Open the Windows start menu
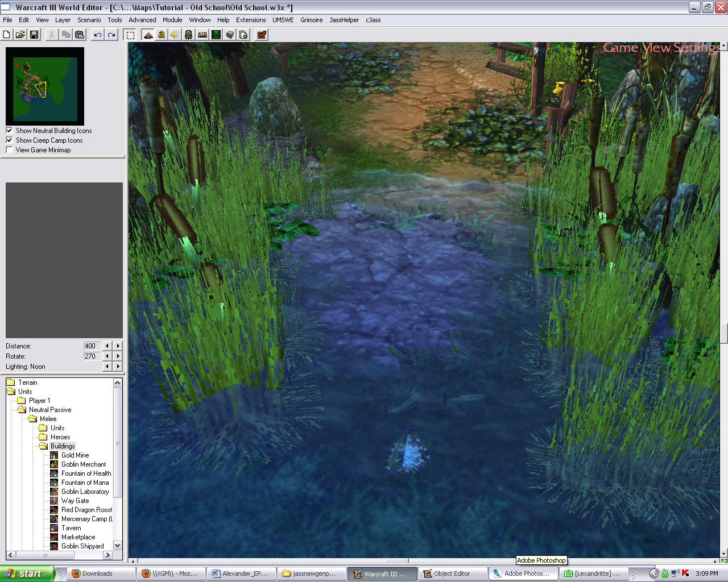728x582 pixels. click(x=27, y=573)
